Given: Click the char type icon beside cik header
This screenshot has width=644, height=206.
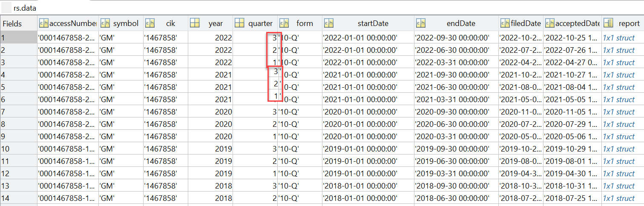Looking at the screenshot, I should point(149,23).
